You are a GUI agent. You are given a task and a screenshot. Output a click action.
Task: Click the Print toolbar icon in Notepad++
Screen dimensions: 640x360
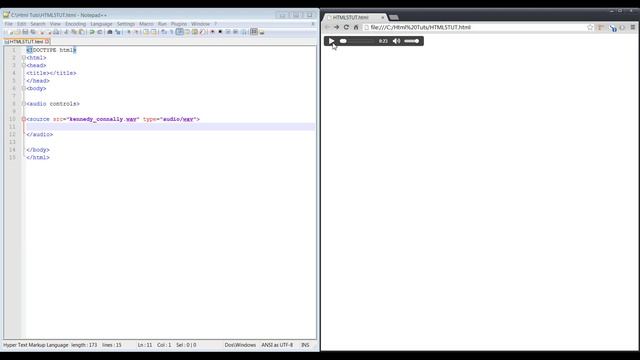56,32
